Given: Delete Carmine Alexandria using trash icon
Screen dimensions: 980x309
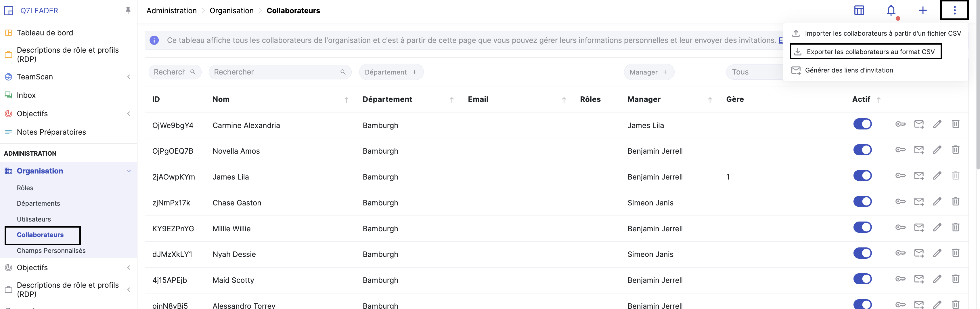Looking at the screenshot, I should click(955, 124).
